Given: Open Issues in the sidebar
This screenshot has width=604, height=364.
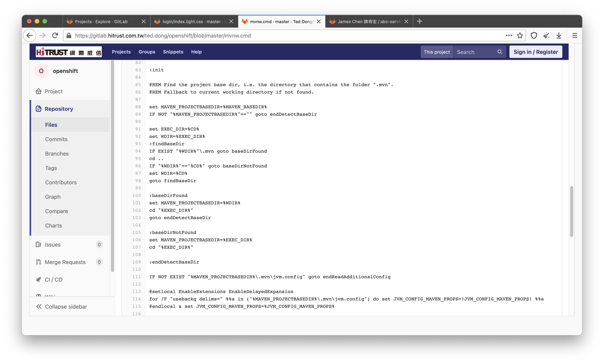Looking at the screenshot, I should (53, 244).
